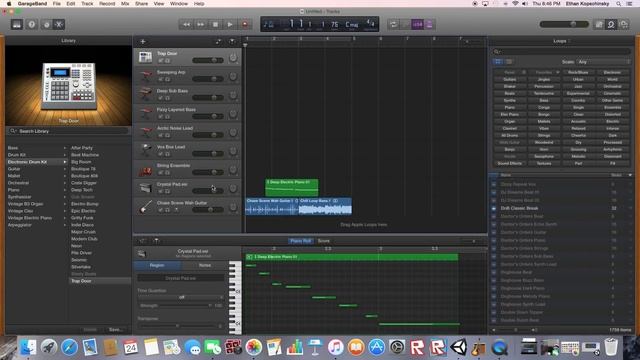Viewport: 640px width, 360px height.
Task: Open the File menu
Action: coord(57,4)
